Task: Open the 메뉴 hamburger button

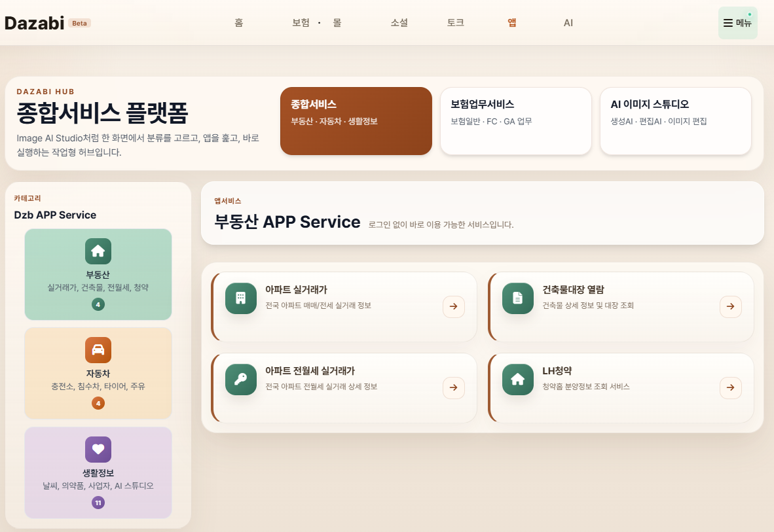Action: point(737,23)
